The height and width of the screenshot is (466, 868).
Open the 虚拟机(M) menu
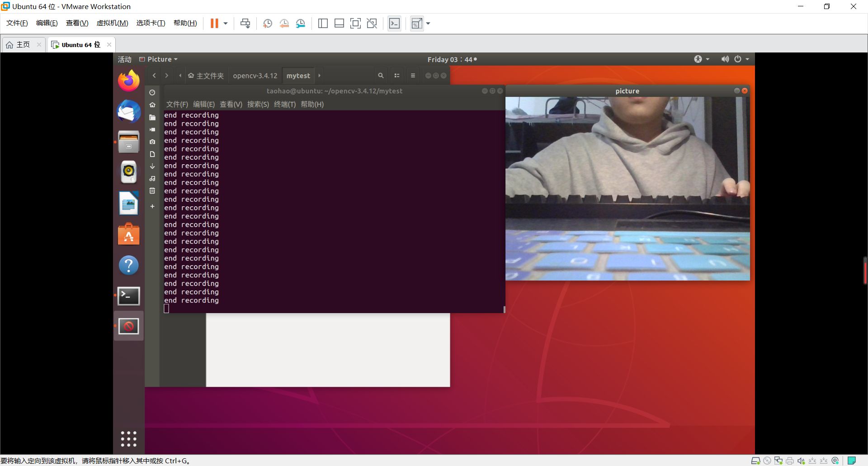tap(113, 23)
